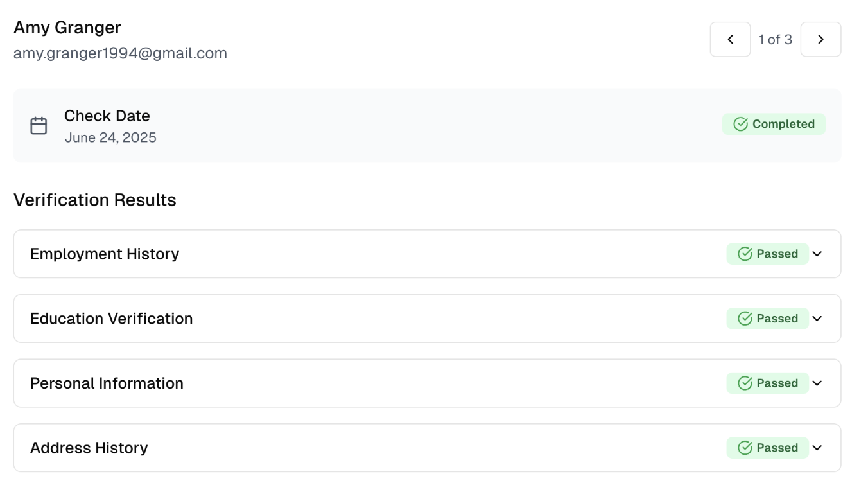Click the checkmark icon on Employment History Passed
The width and height of the screenshot is (868, 483).
pyautogui.click(x=745, y=254)
